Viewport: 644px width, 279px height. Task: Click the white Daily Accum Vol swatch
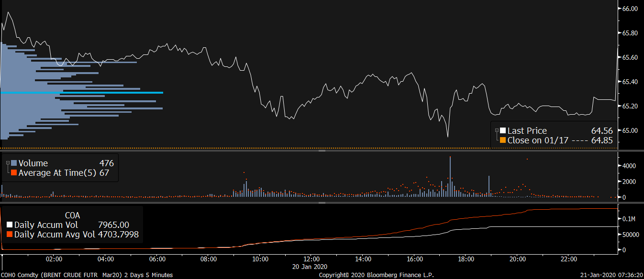tap(10, 225)
